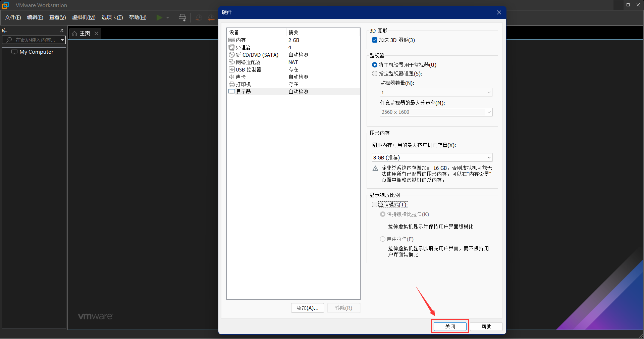Click the 添加(A)... button

click(x=308, y=308)
